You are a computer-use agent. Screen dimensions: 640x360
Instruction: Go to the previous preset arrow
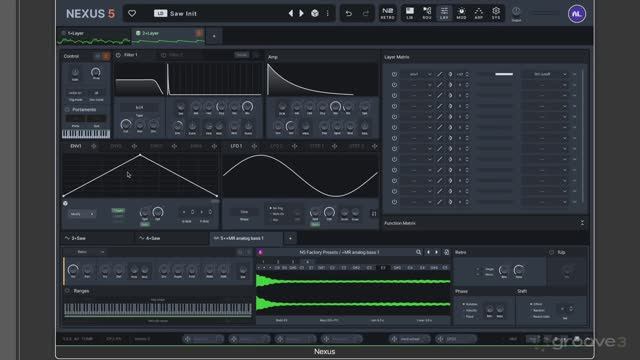pos(291,13)
